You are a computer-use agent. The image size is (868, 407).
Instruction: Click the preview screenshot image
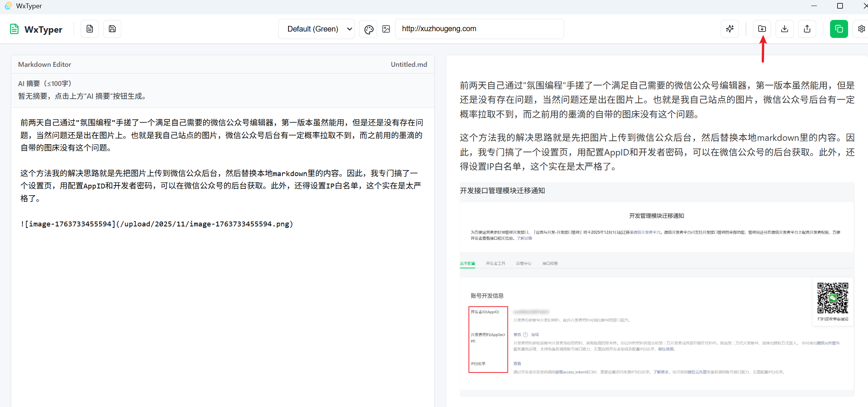pos(657,289)
